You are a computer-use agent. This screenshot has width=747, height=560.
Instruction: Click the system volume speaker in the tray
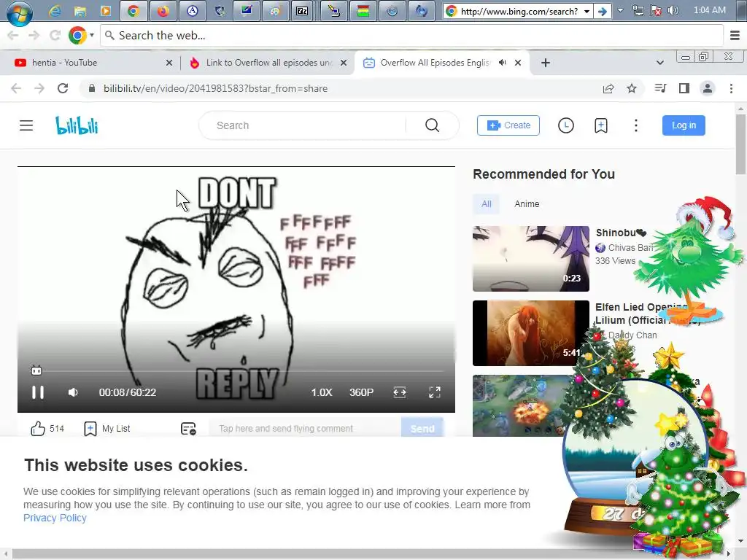673,10
